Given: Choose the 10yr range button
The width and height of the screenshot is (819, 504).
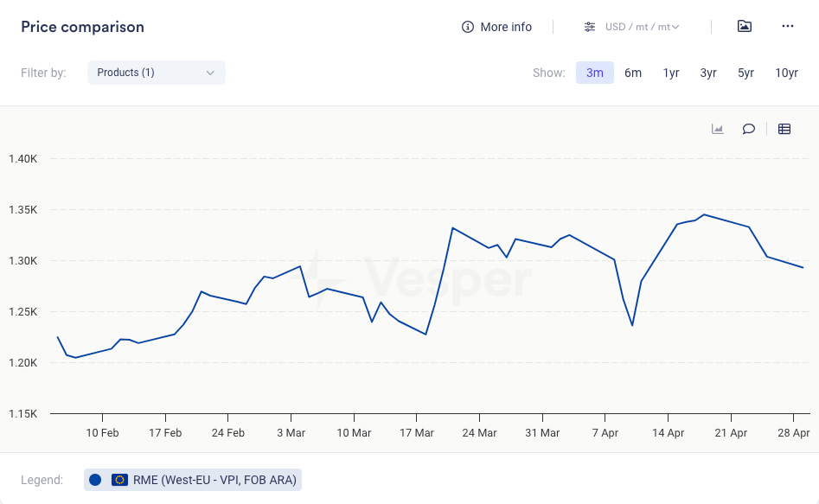Looking at the screenshot, I should (x=786, y=73).
